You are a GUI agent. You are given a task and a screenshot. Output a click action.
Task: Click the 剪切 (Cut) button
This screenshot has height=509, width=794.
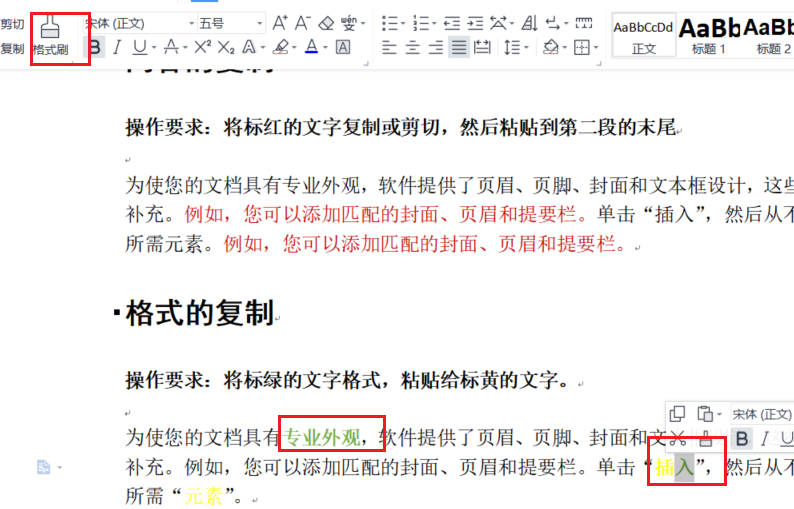pyautogui.click(x=12, y=24)
